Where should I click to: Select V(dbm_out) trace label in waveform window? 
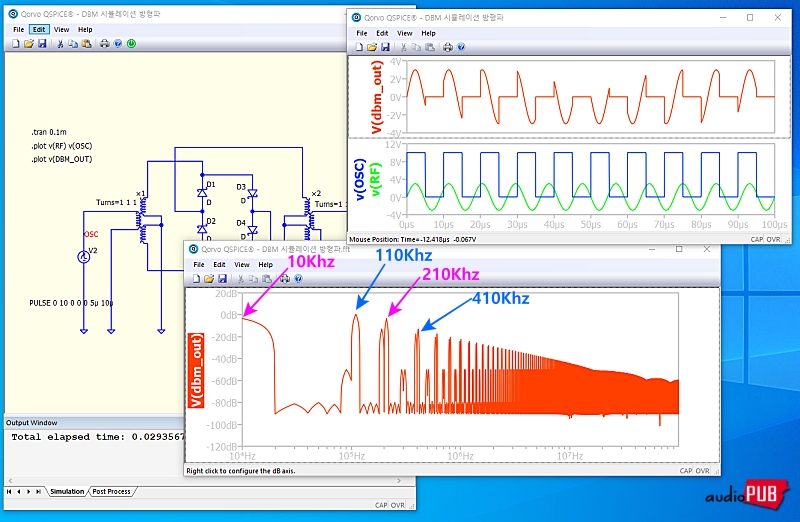[378, 97]
